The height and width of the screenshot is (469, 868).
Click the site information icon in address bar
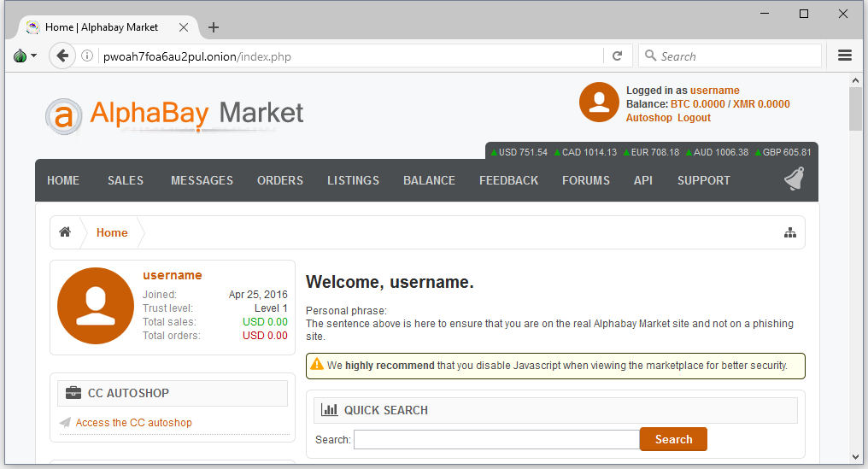click(87, 56)
